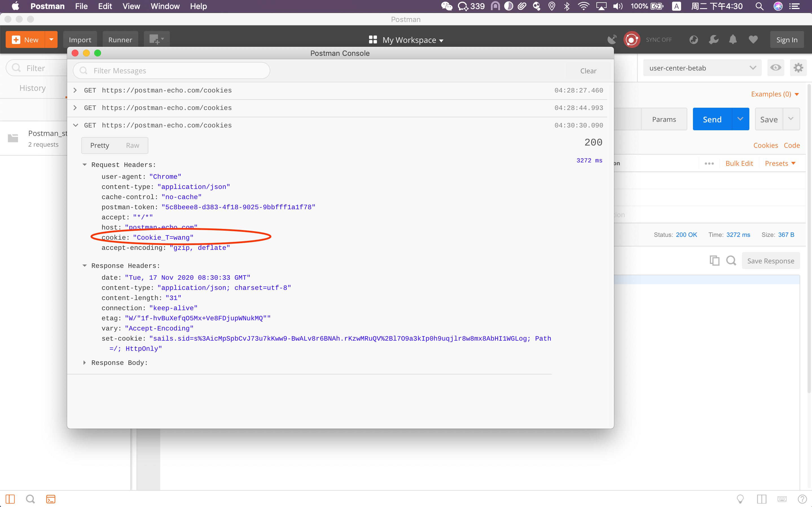The image size is (812, 507).
Task: Open the Edit menu
Action: pos(105,6)
